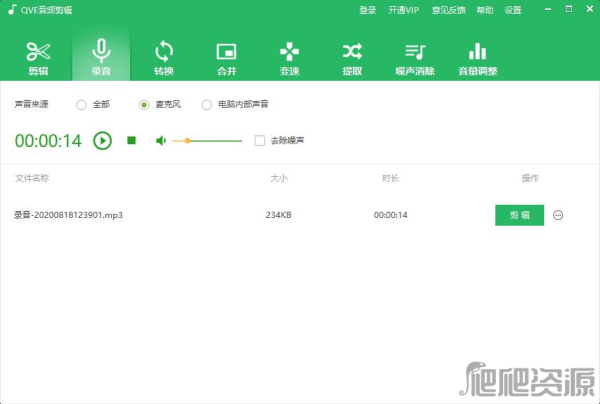600x404 pixels.
Task: Close the QVE window
Action: click(x=590, y=9)
